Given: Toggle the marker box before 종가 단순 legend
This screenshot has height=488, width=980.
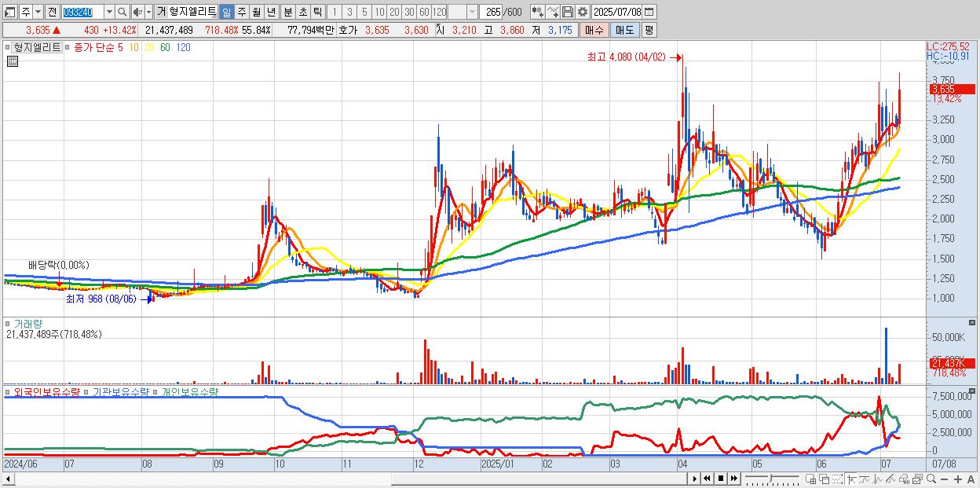Looking at the screenshot, I should [69, 47].
